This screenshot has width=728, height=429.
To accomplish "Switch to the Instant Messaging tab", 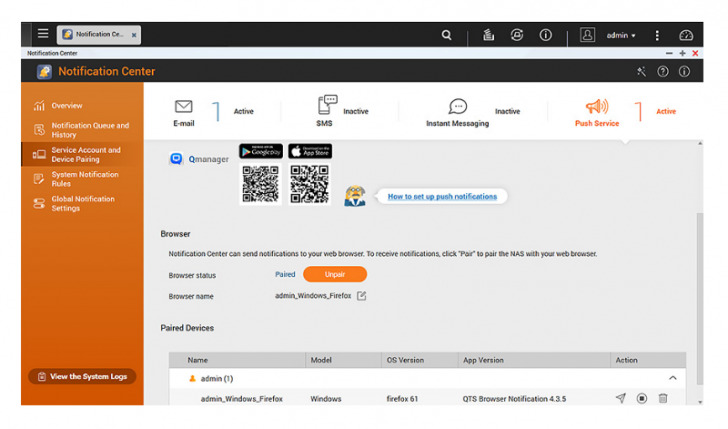I will [458, 112].
